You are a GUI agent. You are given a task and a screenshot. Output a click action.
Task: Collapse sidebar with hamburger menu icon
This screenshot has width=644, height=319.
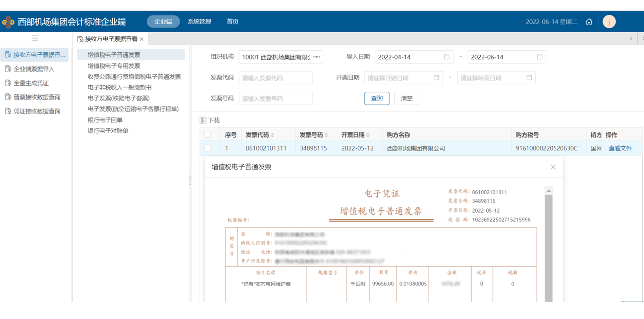(35, 38)
